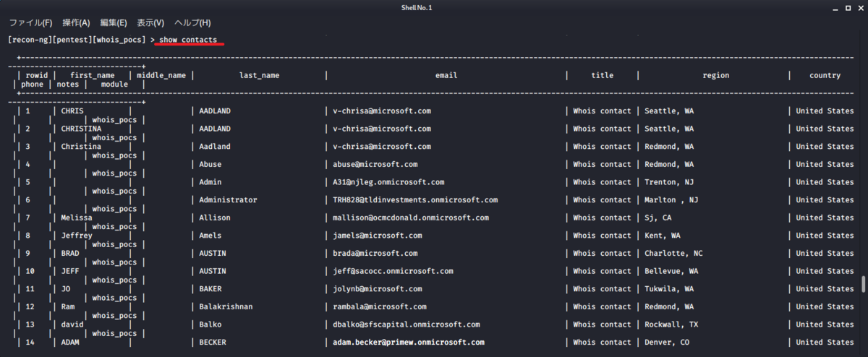This screenshot has height=357, width=868.
Task: Click the 'phone' column header
Action: [x=33, y=85]
